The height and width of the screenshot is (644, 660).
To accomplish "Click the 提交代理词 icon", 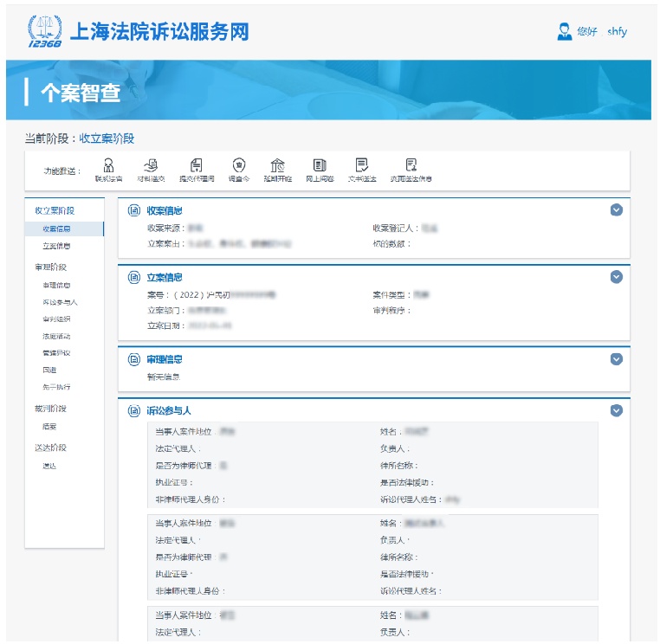I will pyautogui.click(x=197, y=165).
